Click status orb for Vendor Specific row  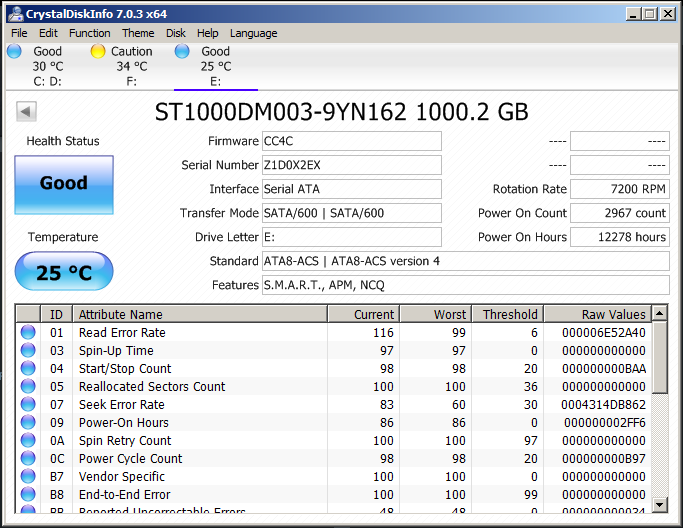[x=28, y=477]
